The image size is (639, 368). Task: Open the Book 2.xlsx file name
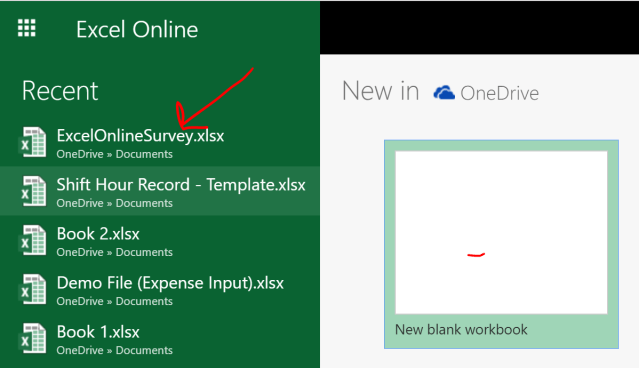pos(98,234)
